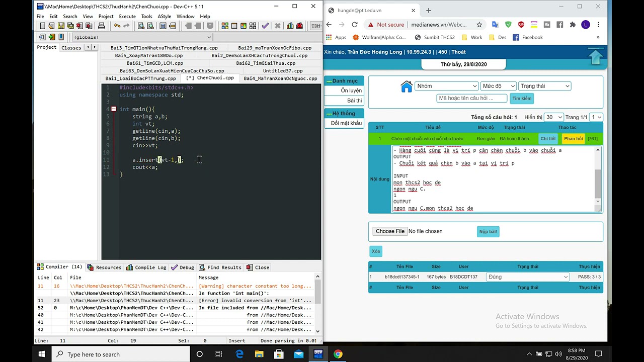
Task: Click the Debug bug icon in toolbar
Action: click(300, 26)
